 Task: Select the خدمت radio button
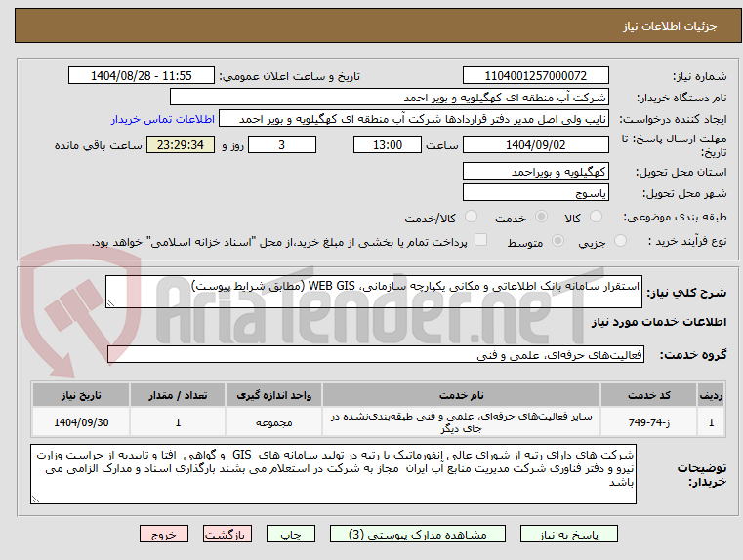(x=541, y=217)
